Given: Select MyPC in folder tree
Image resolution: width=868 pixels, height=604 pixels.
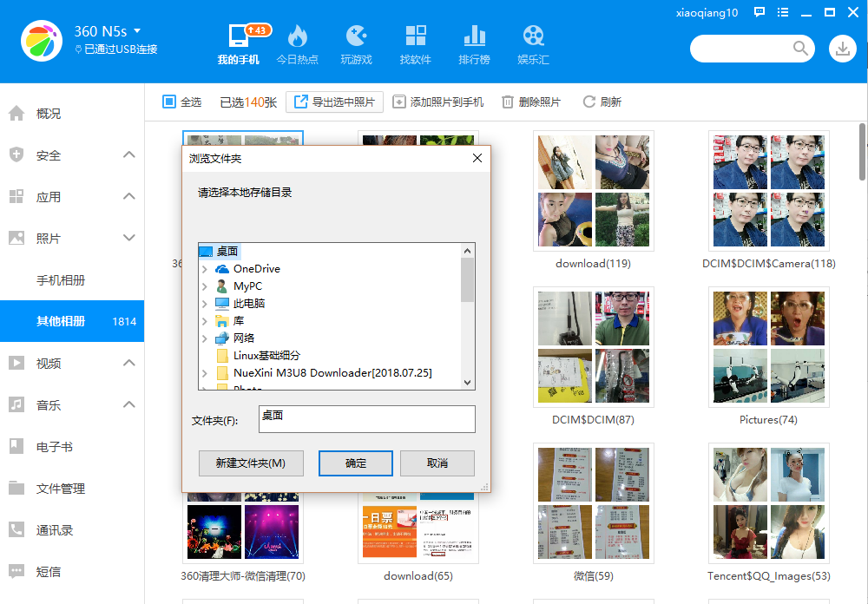Looking at the screenshot, I should point(247,286).
